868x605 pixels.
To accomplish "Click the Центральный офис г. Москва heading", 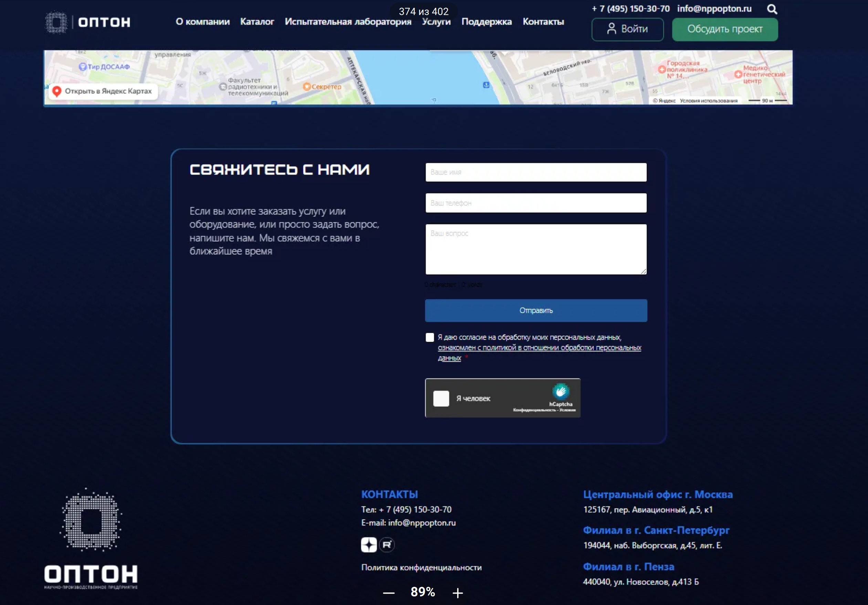I will pos(657,494).
